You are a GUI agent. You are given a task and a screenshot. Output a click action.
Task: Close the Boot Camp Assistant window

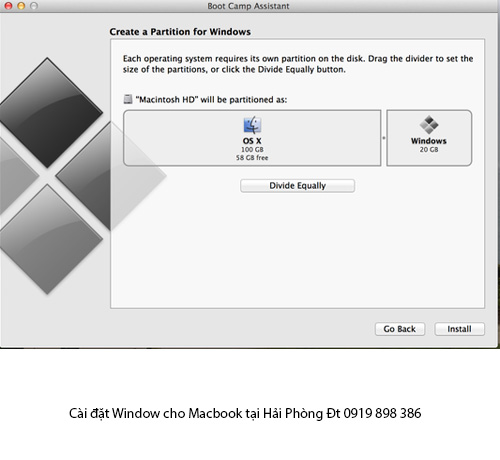click(x=8, y=6)
